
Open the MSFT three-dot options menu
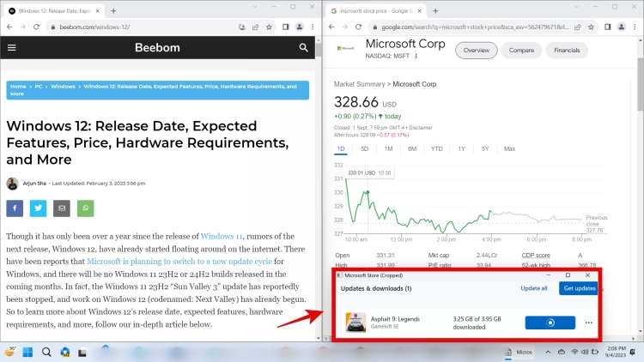tap(416, 57)
